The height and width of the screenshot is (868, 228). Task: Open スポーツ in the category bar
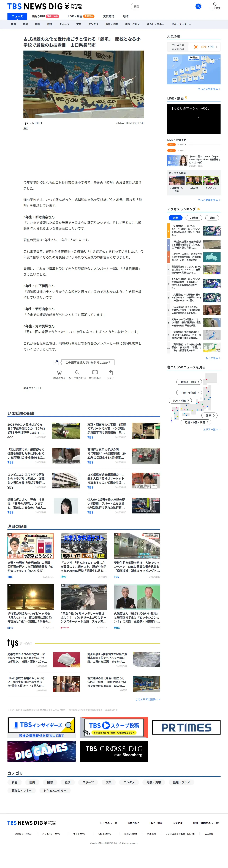64,24
